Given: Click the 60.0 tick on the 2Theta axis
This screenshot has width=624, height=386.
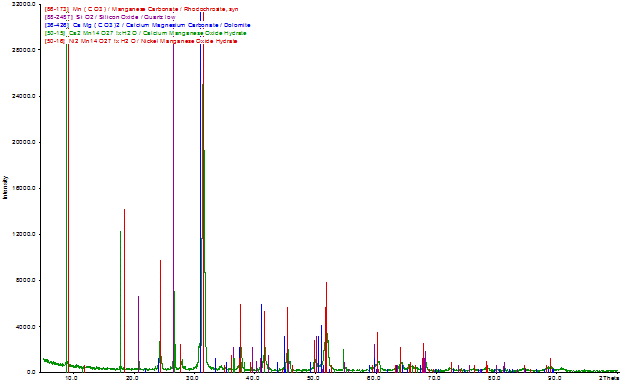Looking at the screenshot, I should tap(374, 378).
